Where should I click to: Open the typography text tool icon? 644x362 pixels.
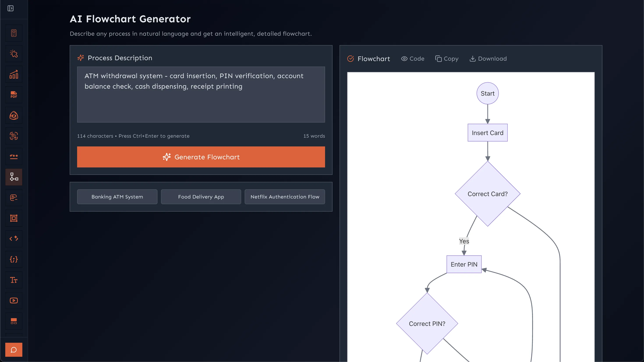tap(14, 280)
